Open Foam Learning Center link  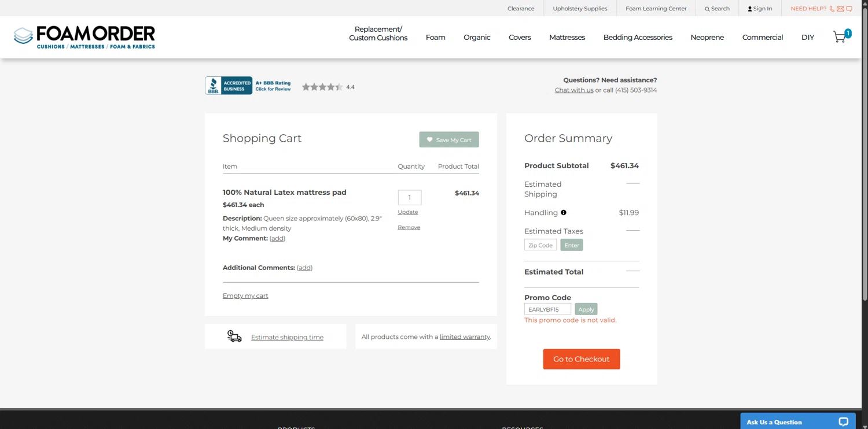pyautogui.click(x=656, y=9)
